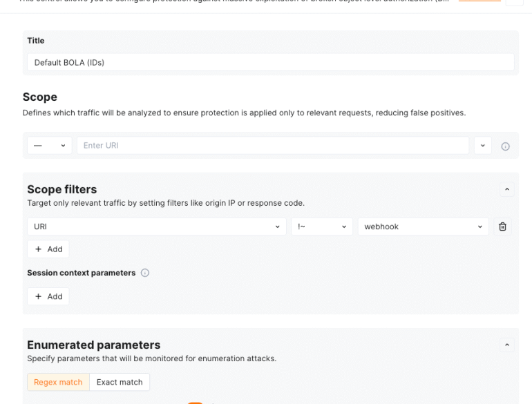Click the orange toggle below Regex match
Image resolution: width=532 pixels, height=404 pixels.
click(196, 402)
